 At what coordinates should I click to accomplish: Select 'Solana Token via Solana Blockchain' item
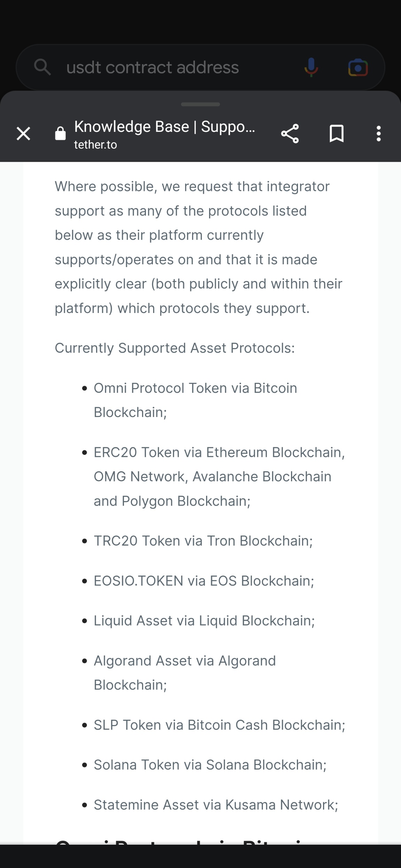pos(210,765)
